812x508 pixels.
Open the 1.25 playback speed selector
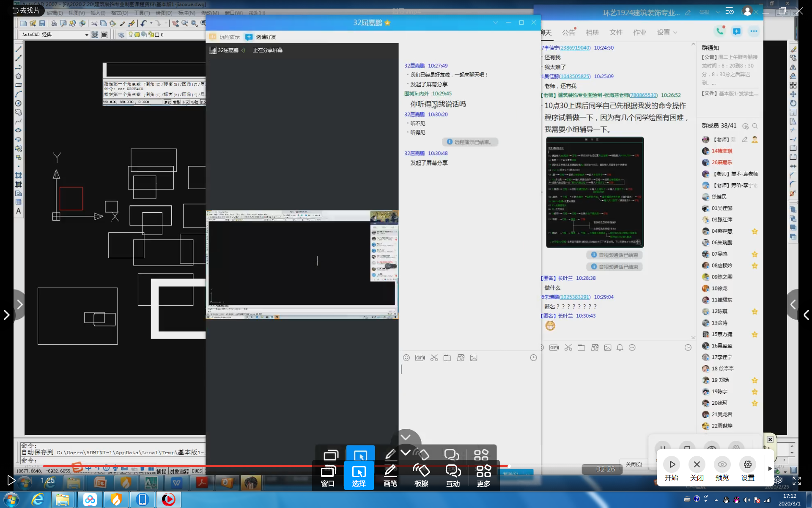pos(48,480)
